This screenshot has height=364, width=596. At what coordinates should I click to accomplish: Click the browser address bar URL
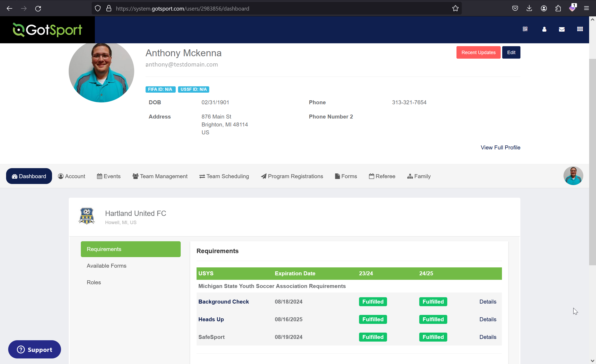182,8
